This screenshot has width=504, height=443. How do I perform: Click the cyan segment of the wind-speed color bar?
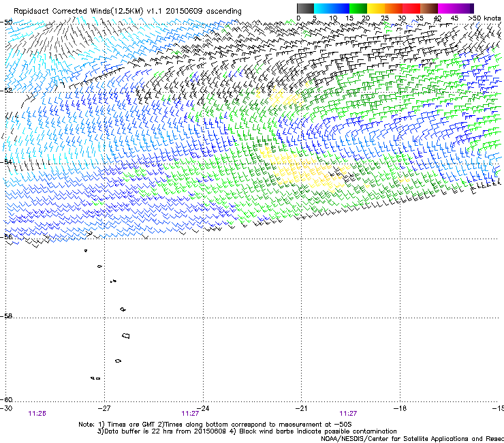323,8
